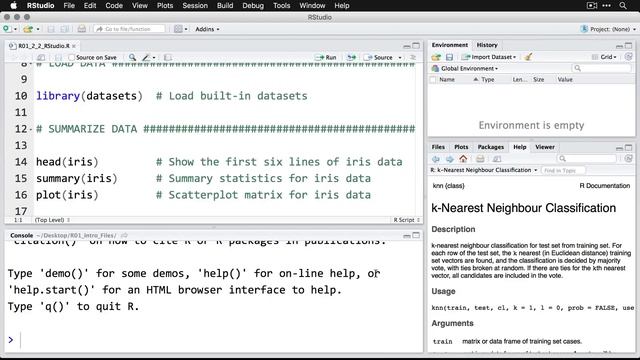Go forward in Help pane
Image resolution: width=640 pixels, height=360 pixels.
(449, 159)
